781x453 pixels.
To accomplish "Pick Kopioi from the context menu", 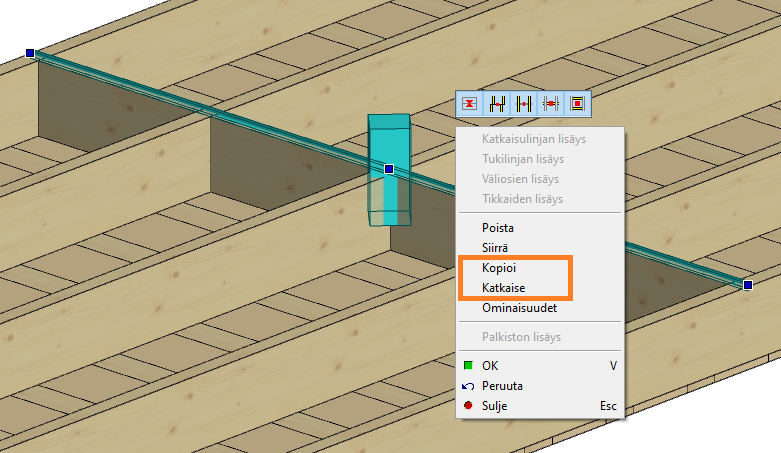I will [498, 268].
